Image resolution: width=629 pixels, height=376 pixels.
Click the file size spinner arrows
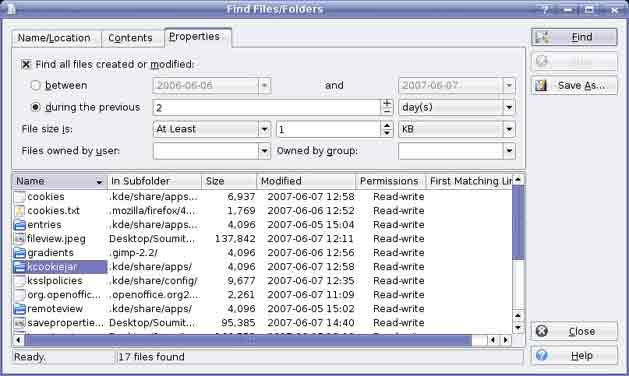click(387, 129)
